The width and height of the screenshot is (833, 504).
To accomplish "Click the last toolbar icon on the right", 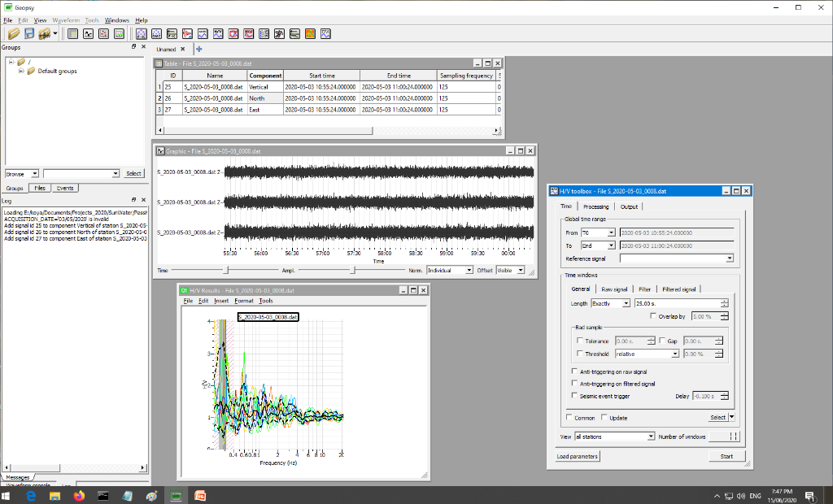I will 325,34.
